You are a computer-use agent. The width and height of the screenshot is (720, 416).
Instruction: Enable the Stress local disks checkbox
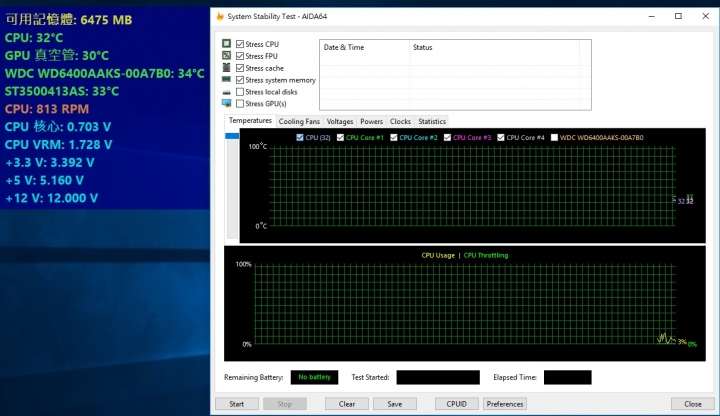pyautogui.click(x=240, y=92)
